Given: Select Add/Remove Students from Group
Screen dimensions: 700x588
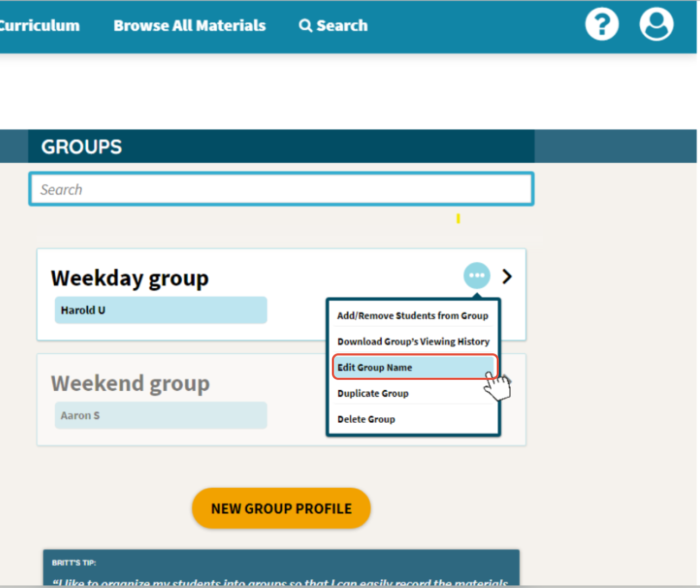Looking at the screenshot, I should pos(413,315).
